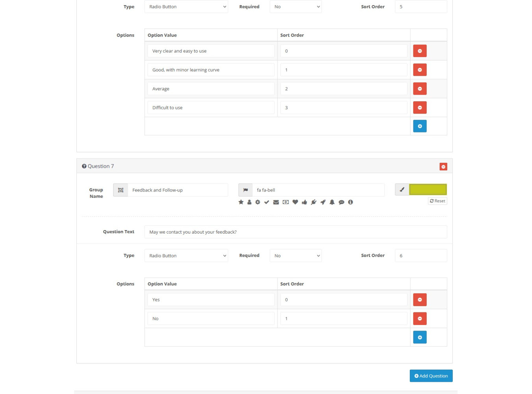This screenshot has height=394, width=532.
Task: Remove the 'Difficult to use' option
Action: [420, 108]
